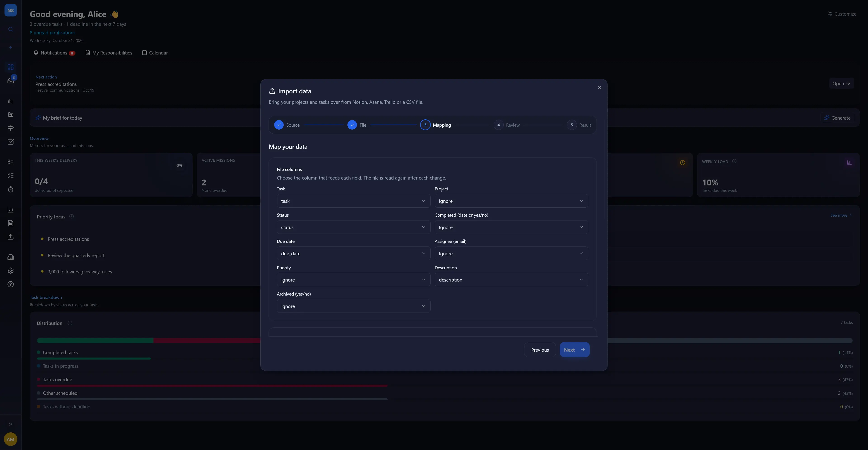
Task: Click the Next button
Action: [x=575, y=350]
